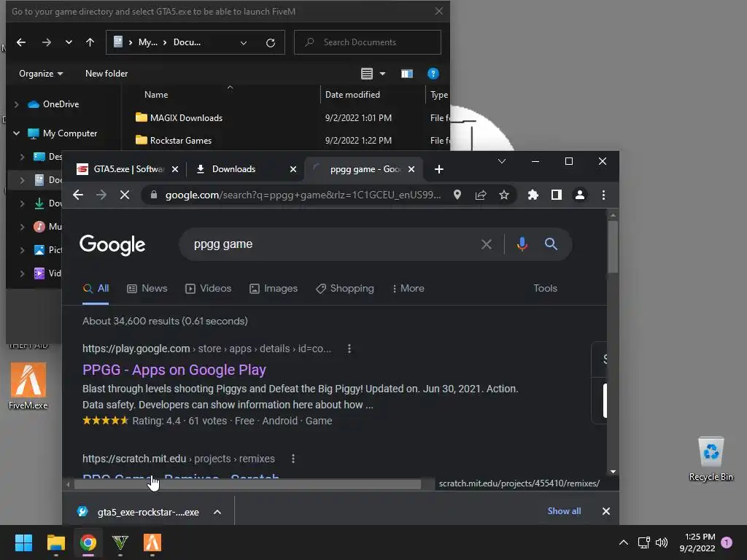The width and height of the screenshot is (747, 560).
Task: Open options for scratch.mit.edu result
Action: point(293,459)
